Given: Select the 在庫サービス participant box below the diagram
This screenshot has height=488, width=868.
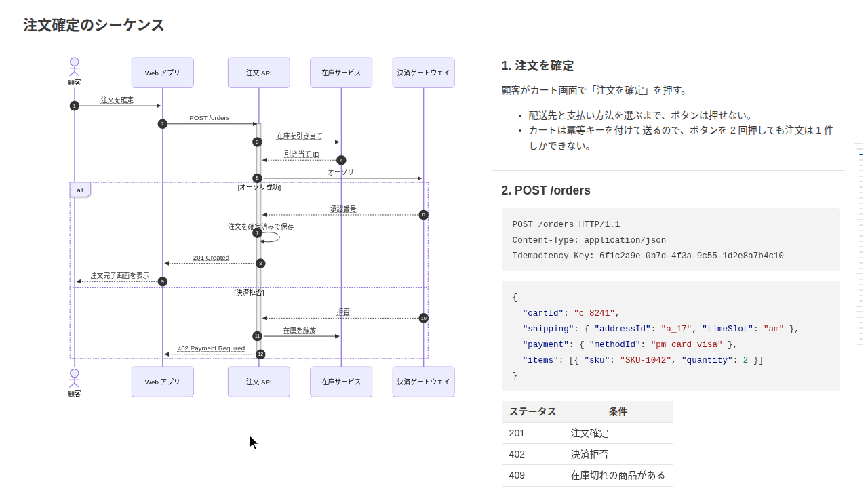Looking at the screenshot, I should 341,382.
